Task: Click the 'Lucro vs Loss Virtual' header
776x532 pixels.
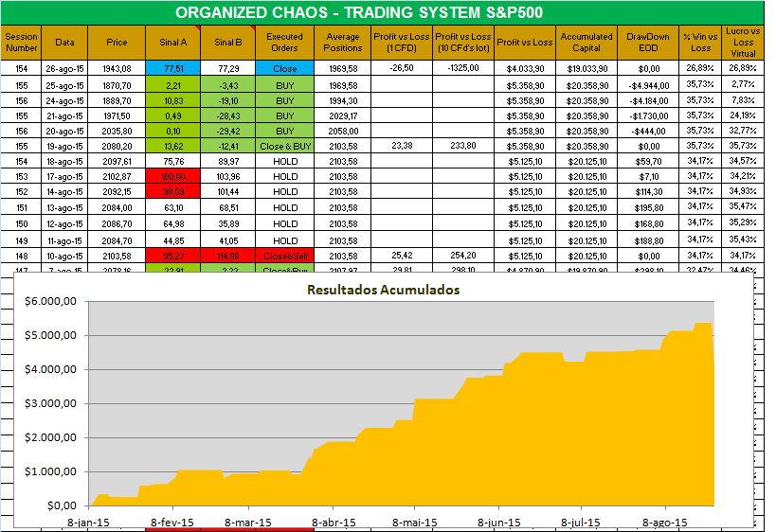Action: (x=743, y=43)
